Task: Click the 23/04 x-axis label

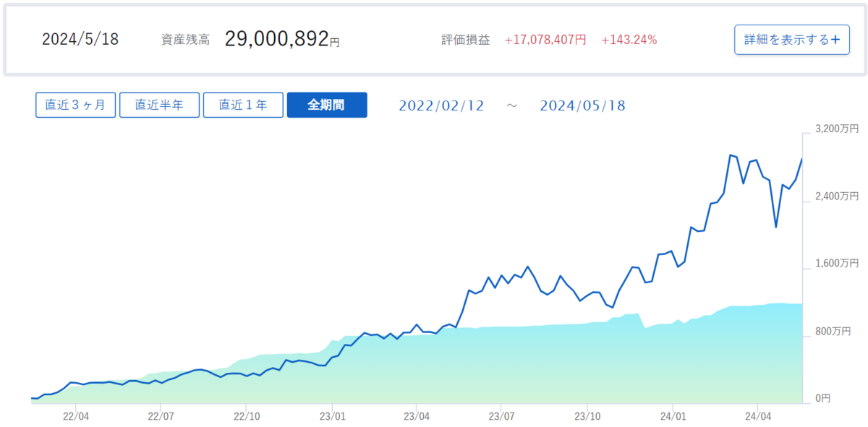Action: pyautogui.click(x=416, y=416)
